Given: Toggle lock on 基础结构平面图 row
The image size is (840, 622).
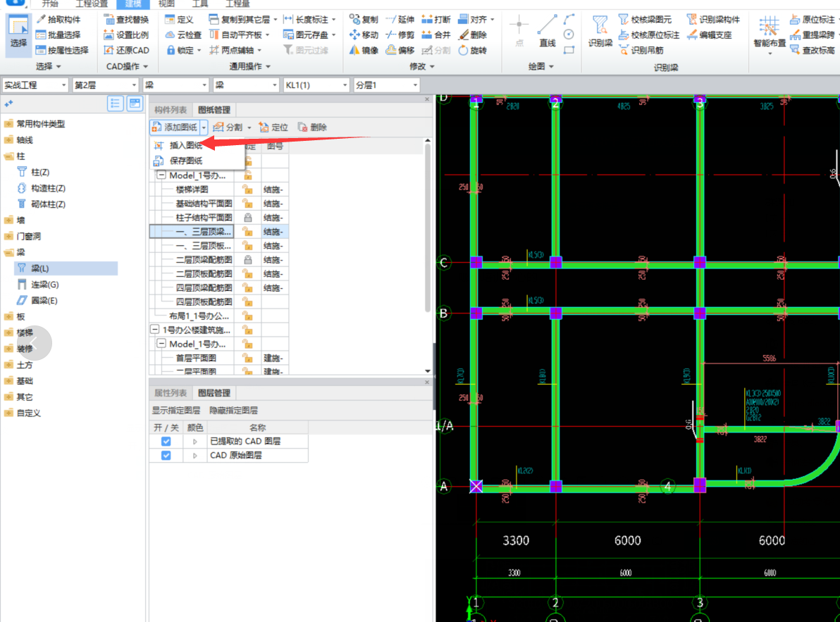Looking at the screenshot, I should (x=247, y=204).
